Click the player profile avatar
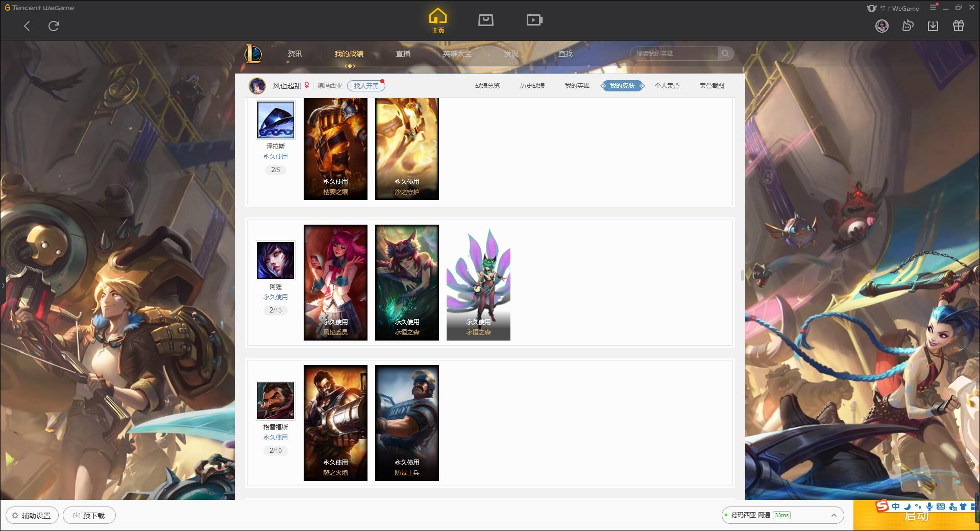 pyautogui.click(x=257, y=86)
